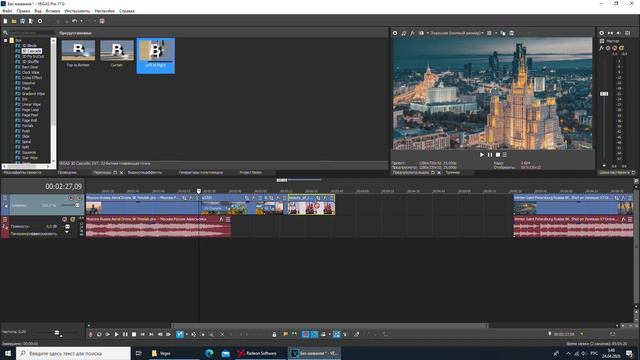Pause video in the preview window
640x360 pixels.
tap(490, 155)
